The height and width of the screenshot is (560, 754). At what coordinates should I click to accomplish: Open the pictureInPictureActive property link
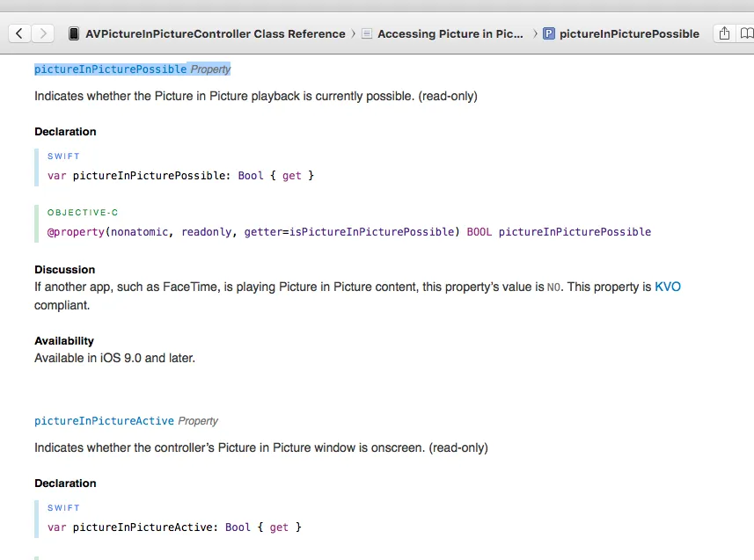[104, 421]
